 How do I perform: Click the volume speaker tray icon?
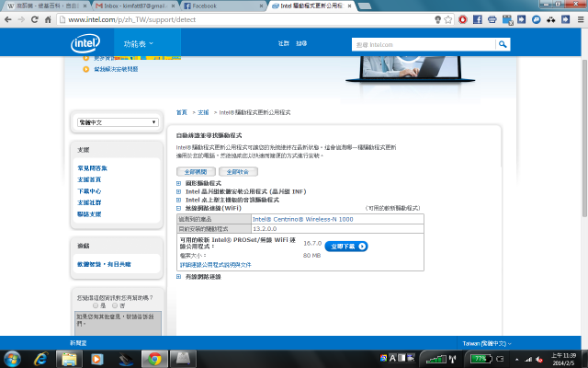[539, 360]
